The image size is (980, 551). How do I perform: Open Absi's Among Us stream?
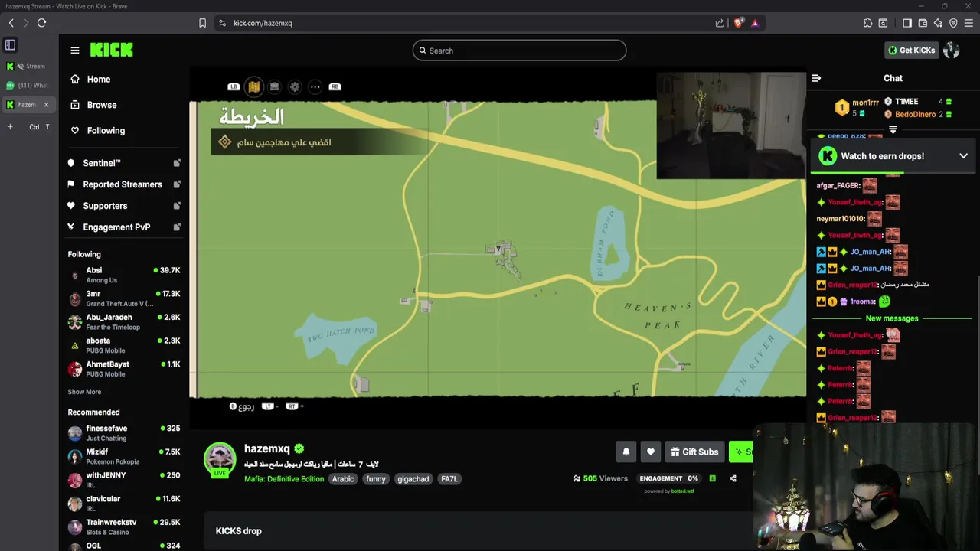pyautogui.click(x=124, y=275)
